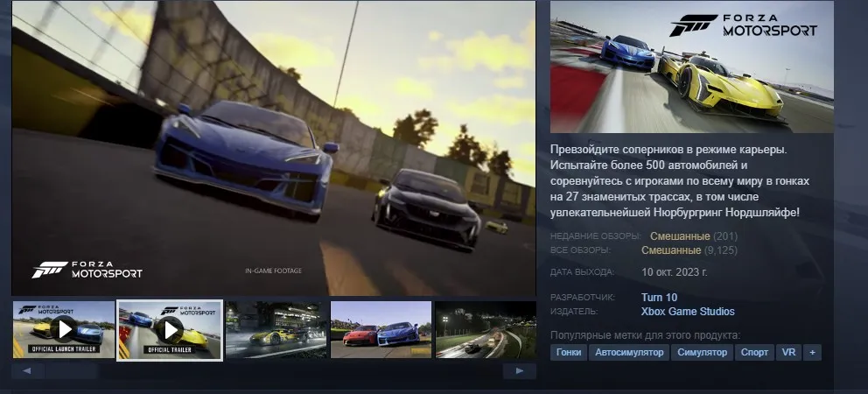868x394 pixels.
Task: Click the release date 10 окт. 2023 г.
Action: click(x=675, y=272)
